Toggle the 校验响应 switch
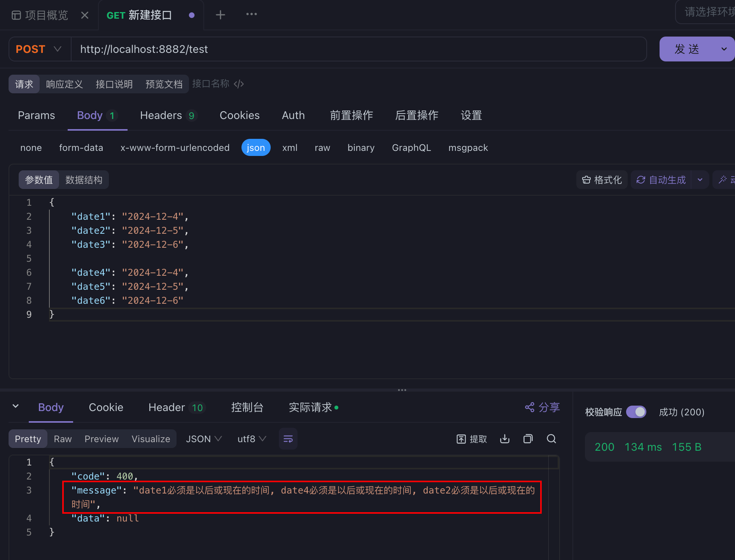735x560 pixels. click(x=636, y=412)
